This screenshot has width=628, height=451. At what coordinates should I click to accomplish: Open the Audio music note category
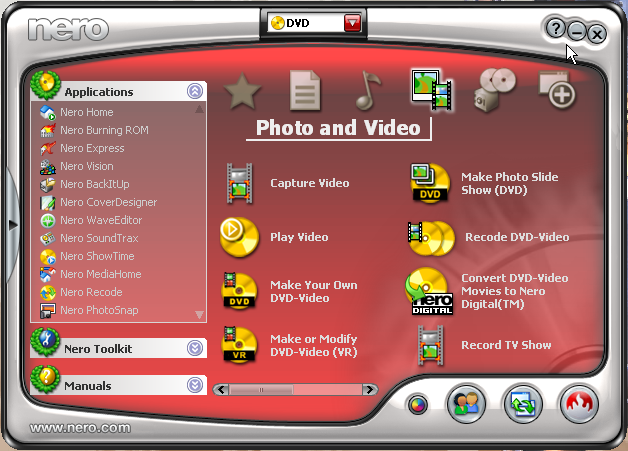368,91
